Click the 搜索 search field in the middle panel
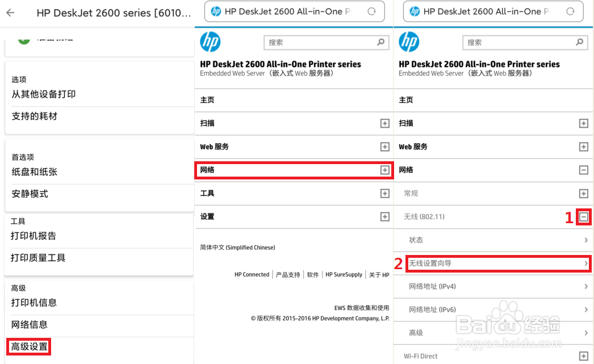Viewport: 594px width, 364px height. 326,43
